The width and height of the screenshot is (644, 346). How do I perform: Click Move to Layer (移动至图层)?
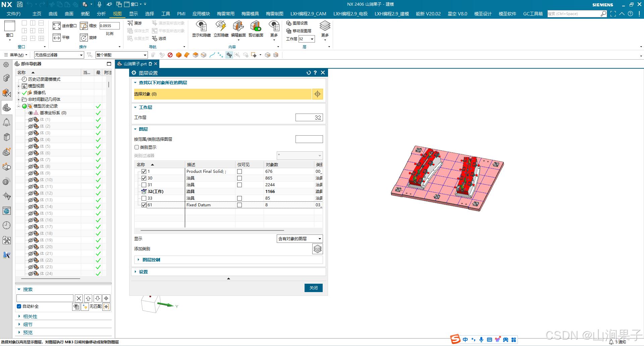[299, 31]
